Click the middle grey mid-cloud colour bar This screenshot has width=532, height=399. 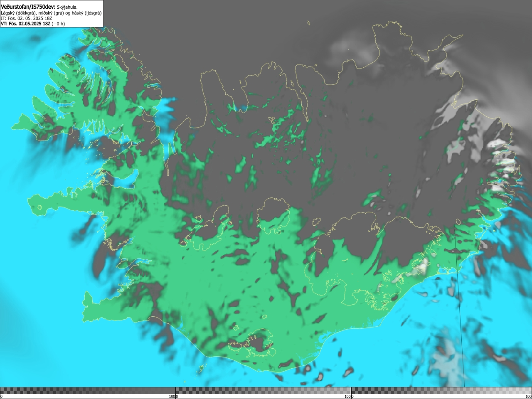tap(263, 391)
